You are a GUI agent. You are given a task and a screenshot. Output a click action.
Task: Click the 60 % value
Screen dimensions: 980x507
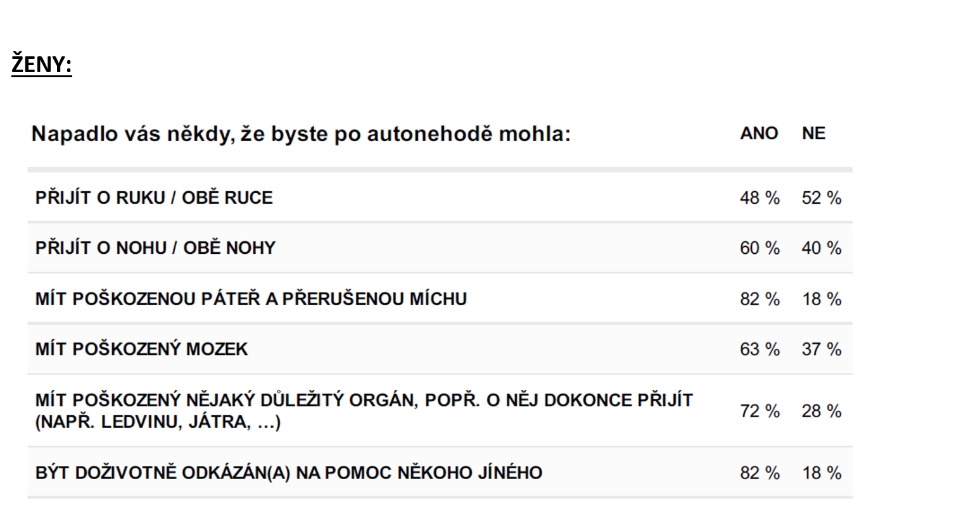pos(760,248)
